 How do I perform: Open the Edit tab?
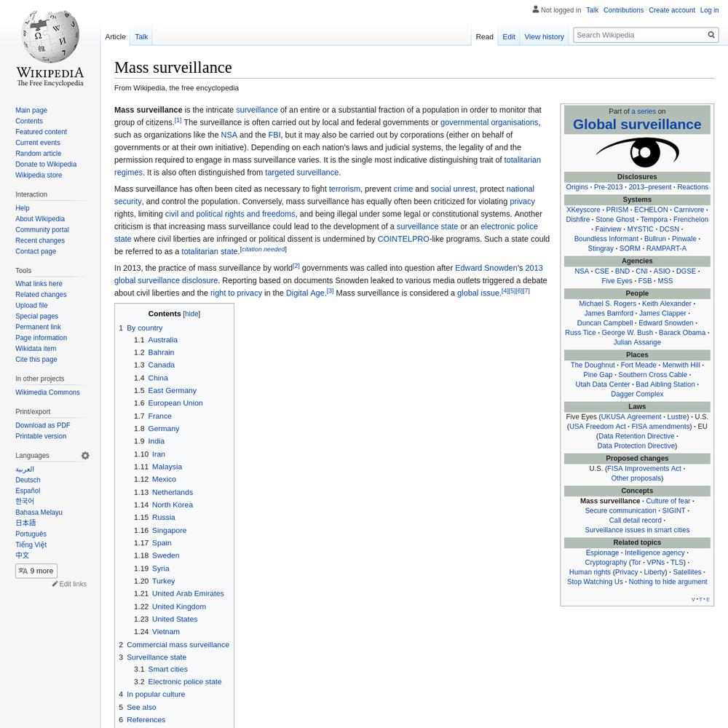[508, 36]
